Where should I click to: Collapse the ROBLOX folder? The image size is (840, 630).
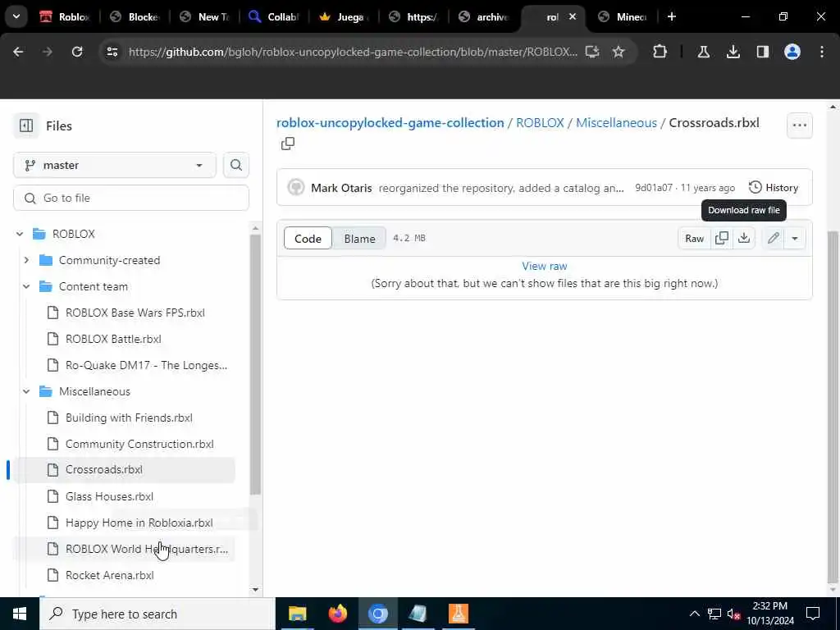(20, 234)
